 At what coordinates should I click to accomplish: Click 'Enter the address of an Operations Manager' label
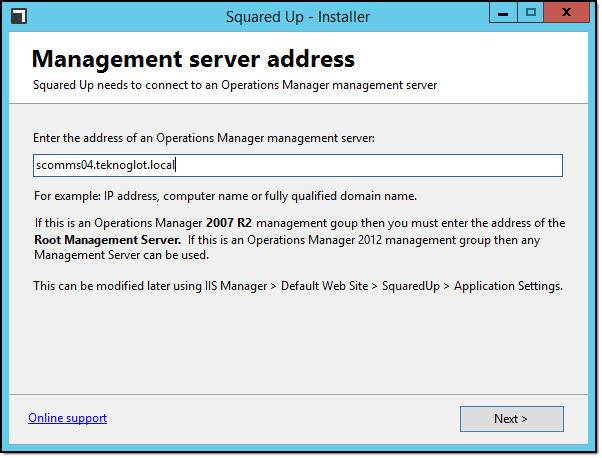pyautogui.click(x=204, y=138)
